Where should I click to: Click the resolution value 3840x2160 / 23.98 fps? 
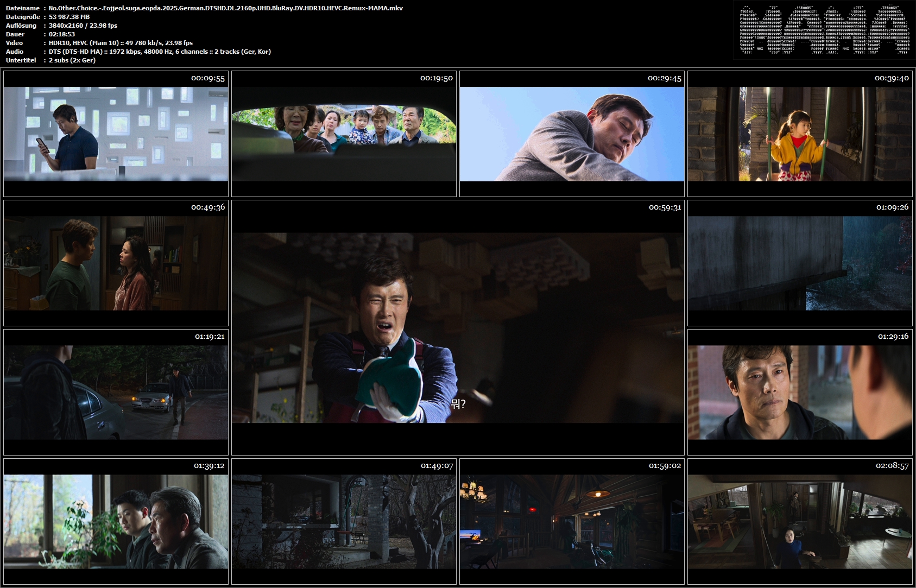click(83, 26)
